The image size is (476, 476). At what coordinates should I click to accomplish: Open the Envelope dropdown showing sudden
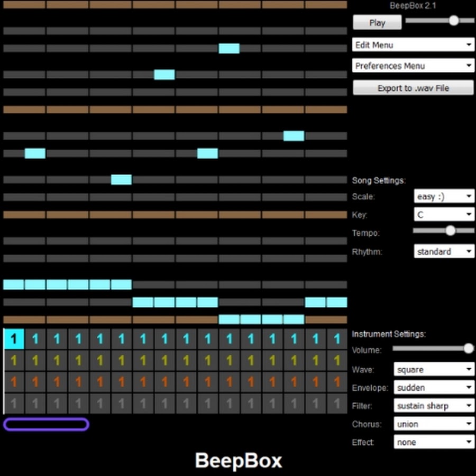pos(434,387)
